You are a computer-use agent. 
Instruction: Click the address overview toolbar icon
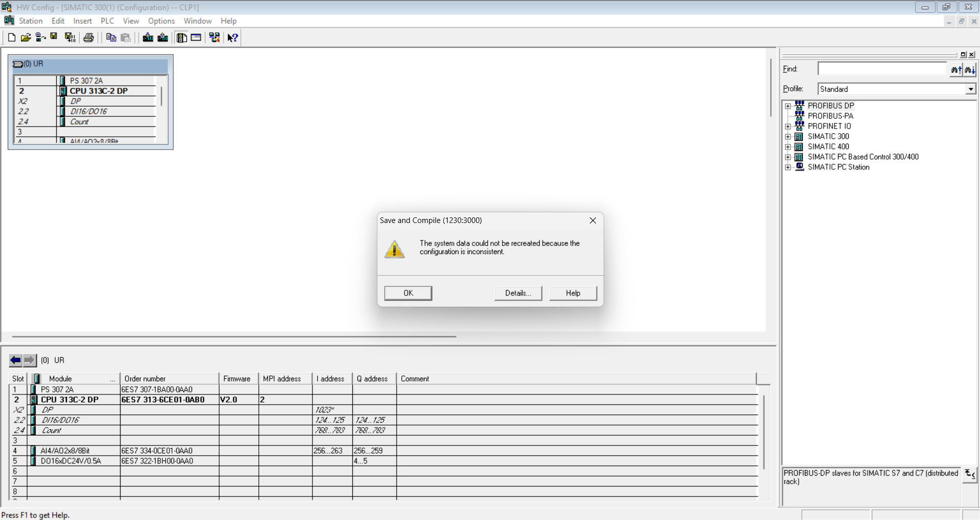click(196, 37)
